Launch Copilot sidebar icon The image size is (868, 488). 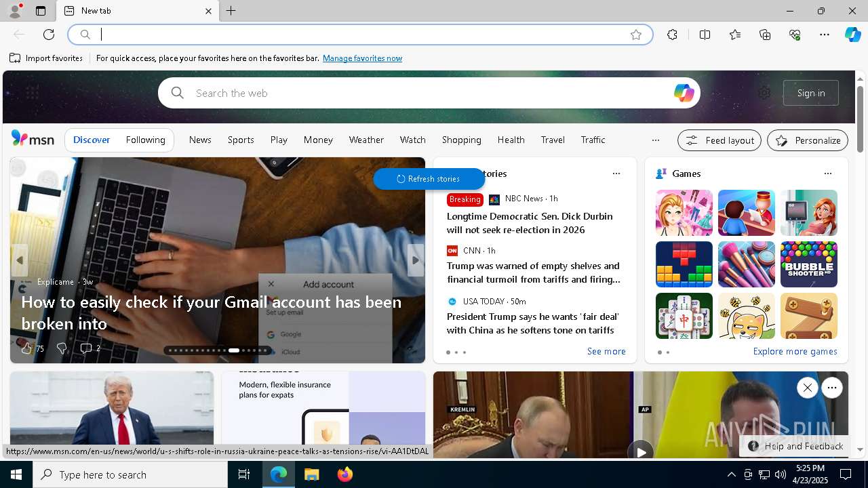[852, 35]
